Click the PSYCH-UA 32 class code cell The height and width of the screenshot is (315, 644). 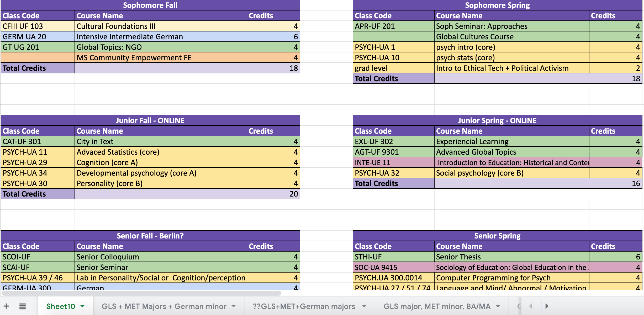tap(393, 173)
